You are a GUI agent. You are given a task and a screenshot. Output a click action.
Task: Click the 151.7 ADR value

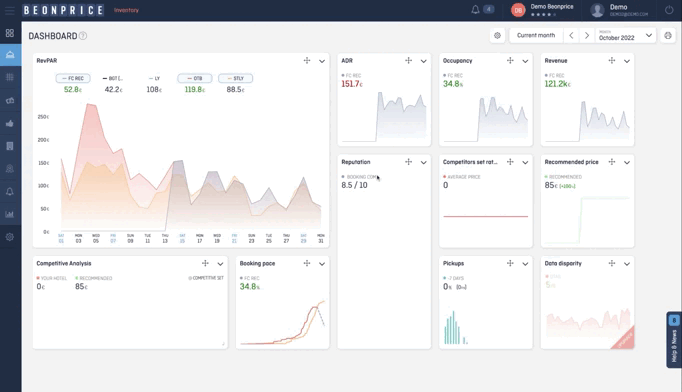click(352, 84)
